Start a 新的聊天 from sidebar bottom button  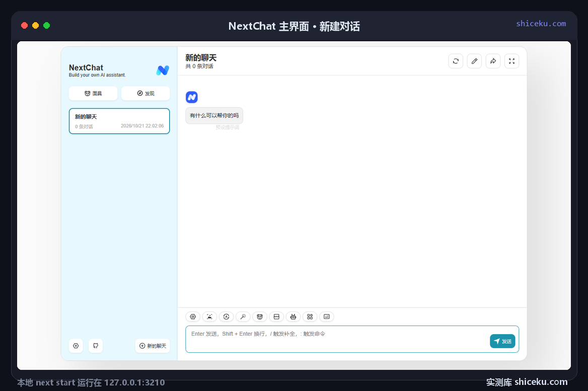[153, 346]
